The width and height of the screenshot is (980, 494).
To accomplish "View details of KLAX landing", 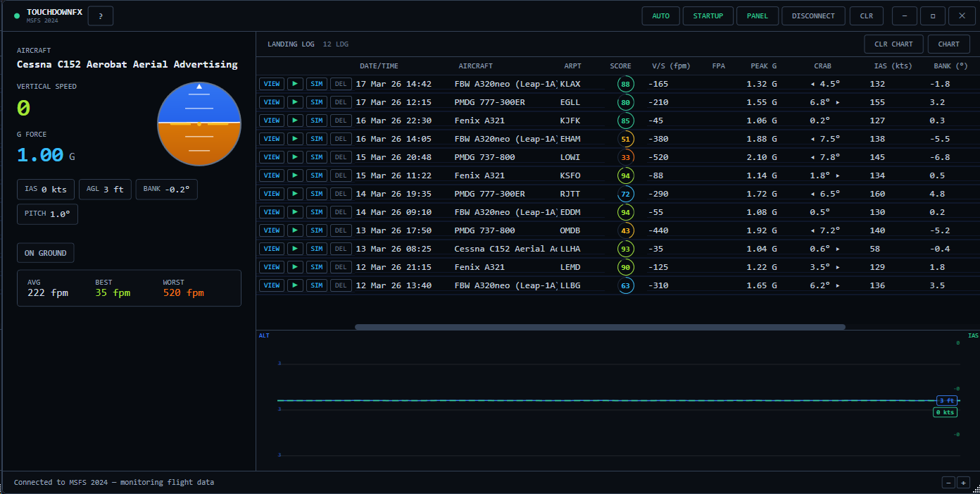I will pyautogui.click(x=272, y=84).
